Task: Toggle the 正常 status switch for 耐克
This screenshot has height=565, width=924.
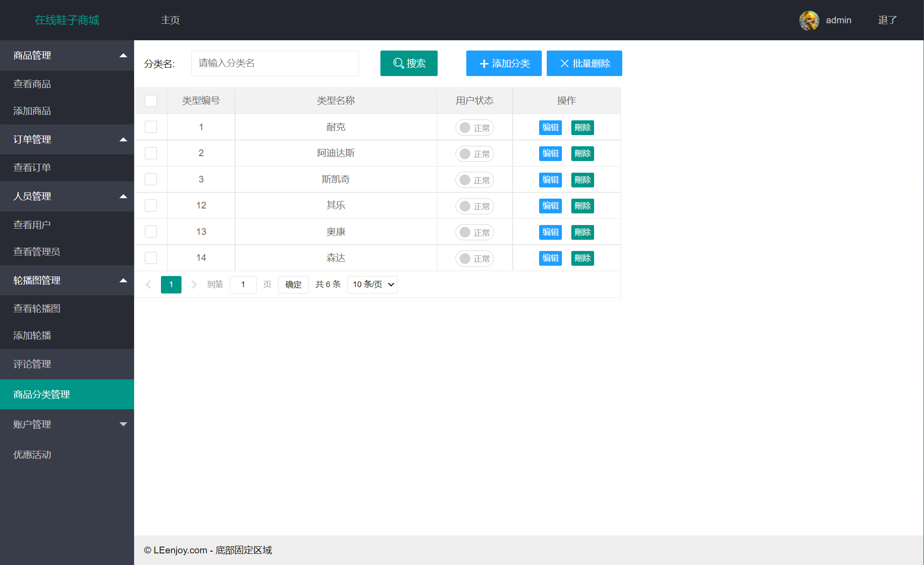Action: click(x=475, y=127)
